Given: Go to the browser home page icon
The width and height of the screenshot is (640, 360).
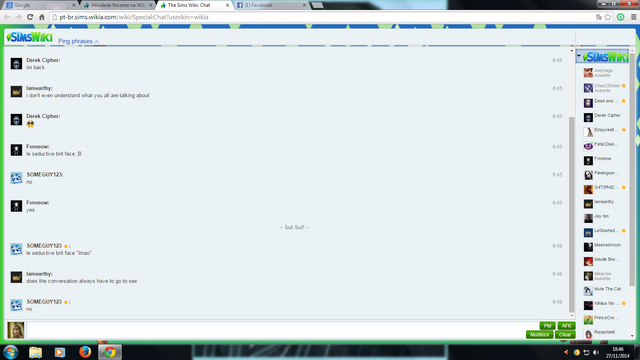Looking at the screenshot, I should [x=42, y=17].
